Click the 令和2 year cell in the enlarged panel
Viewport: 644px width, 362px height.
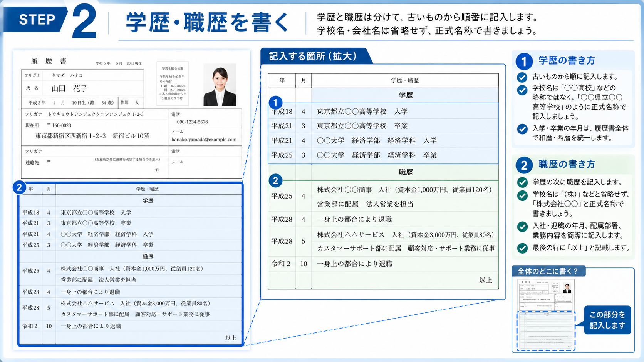pos(281,264)
